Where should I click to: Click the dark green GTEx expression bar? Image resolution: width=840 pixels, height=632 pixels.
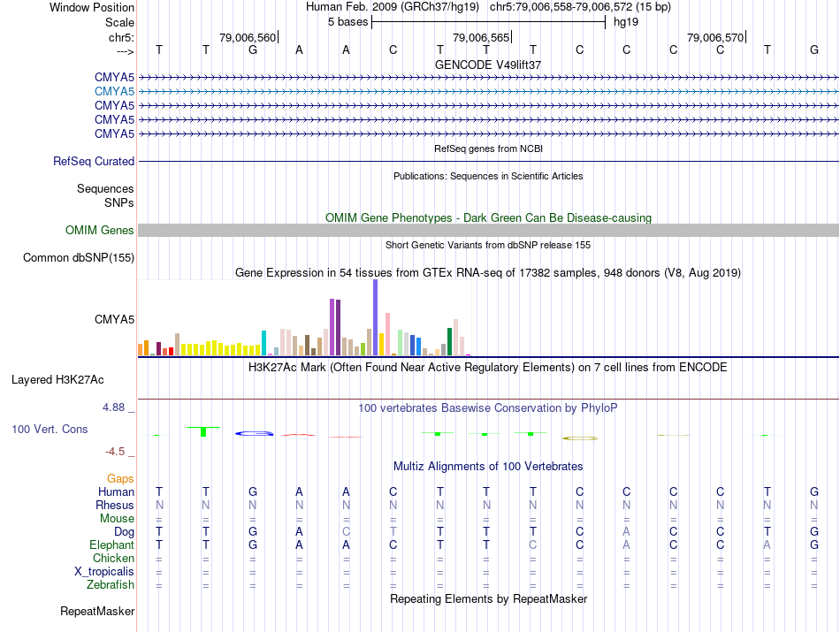(x=450, y=341)
